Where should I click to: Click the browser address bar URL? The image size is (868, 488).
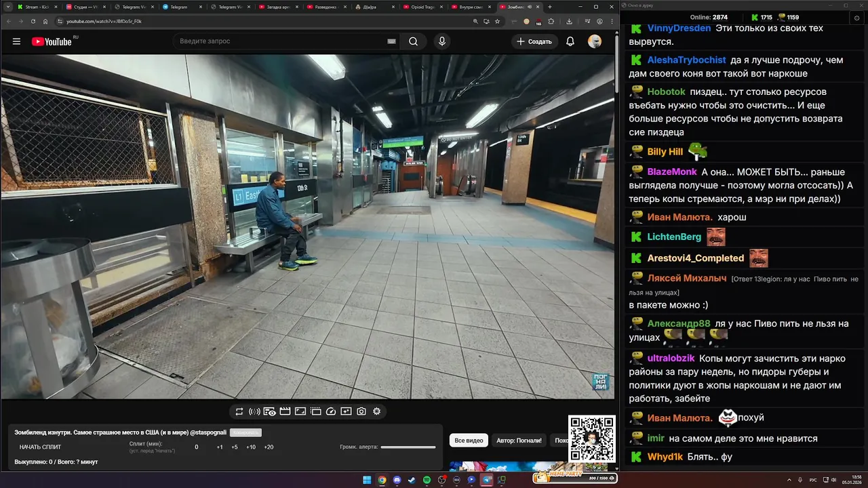click(x=104, y=21)
